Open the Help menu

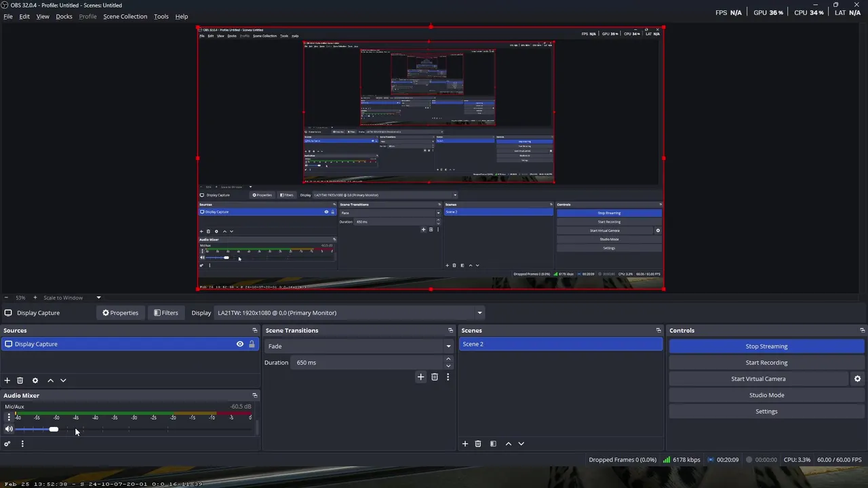[x=182, y=16]
